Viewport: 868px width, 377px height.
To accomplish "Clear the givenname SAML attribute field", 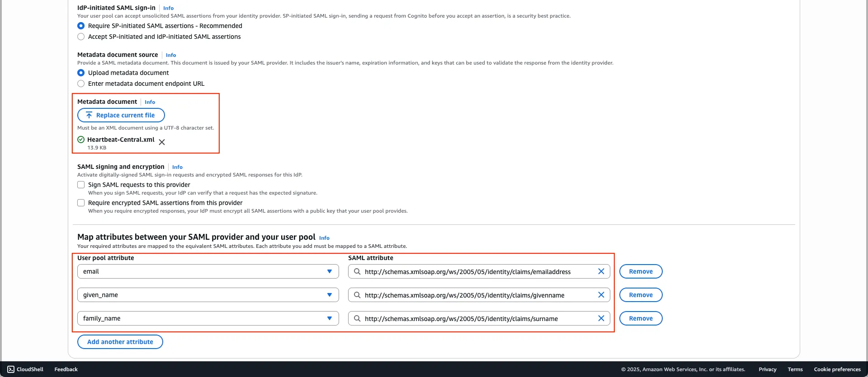I will pos(601,295).
